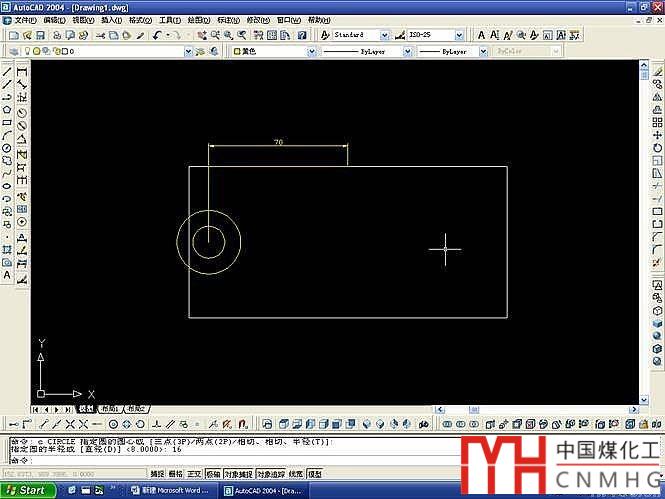Viewport: 665px width, 499px height.
Task: Activate the Pan realtime tool
Action: pyautogui.click(x=202, y=35)
